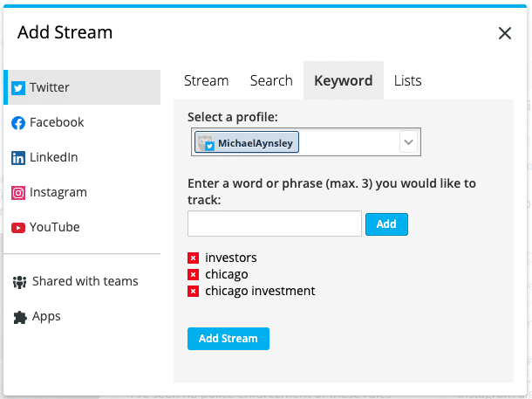Open the Lists tab
532x399 pixels.
pos(408,81)
